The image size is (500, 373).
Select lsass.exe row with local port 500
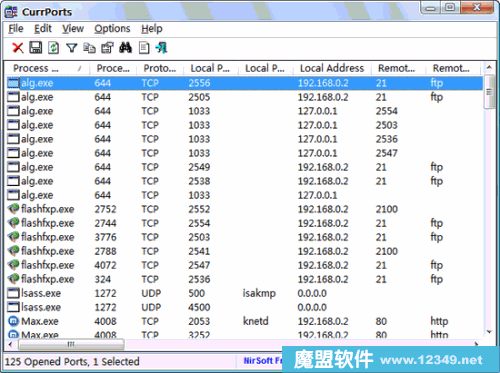(x=245, y=293)
